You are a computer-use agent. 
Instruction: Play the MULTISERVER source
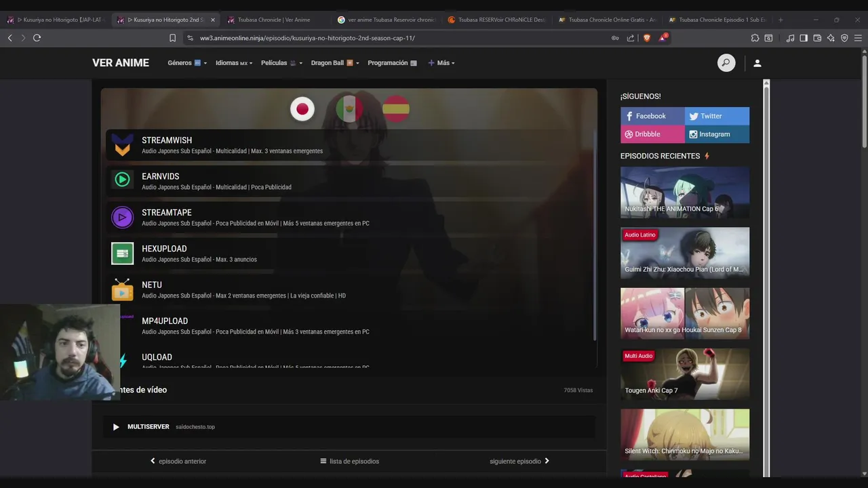349,427
